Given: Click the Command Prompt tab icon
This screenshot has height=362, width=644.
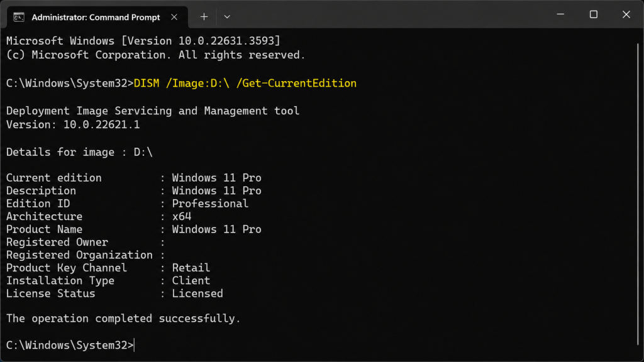Looking at the screenshot, I should pos(18,17).
